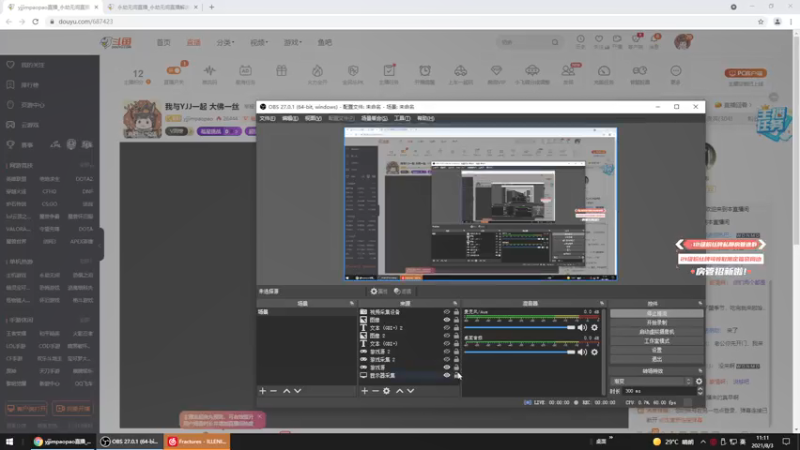Open OBS 视图(V) menu
This screenshot has width=800, height=450.
click(x=313, y=118)
